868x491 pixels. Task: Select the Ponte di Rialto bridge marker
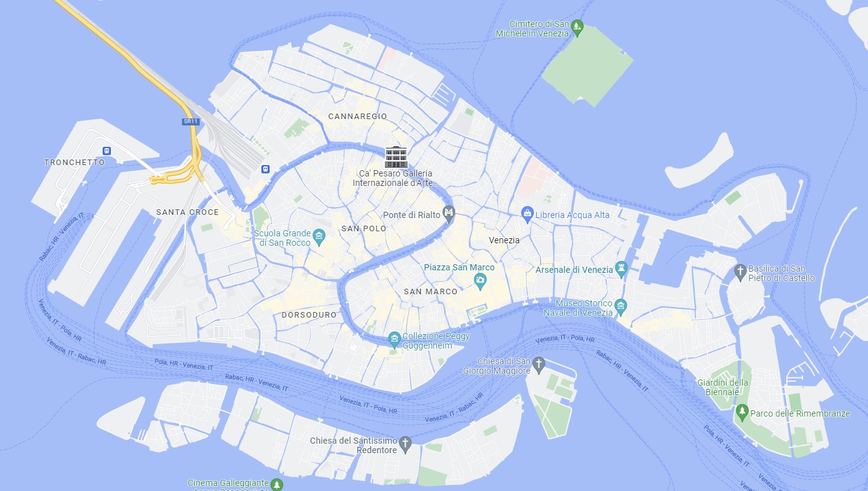(448, 213)
